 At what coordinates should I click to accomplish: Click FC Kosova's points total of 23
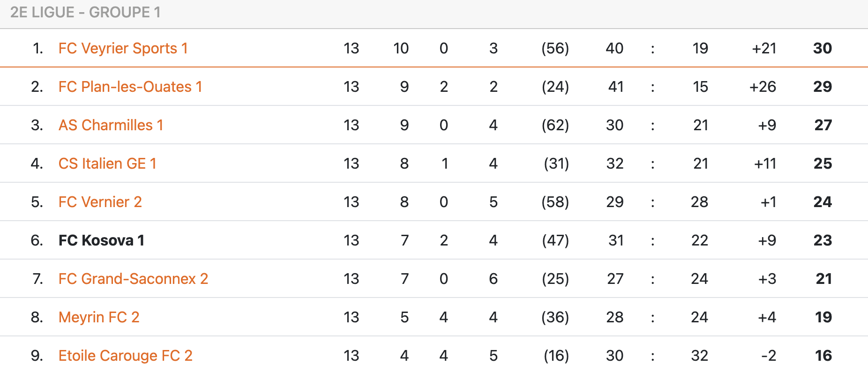coord(822,240)
